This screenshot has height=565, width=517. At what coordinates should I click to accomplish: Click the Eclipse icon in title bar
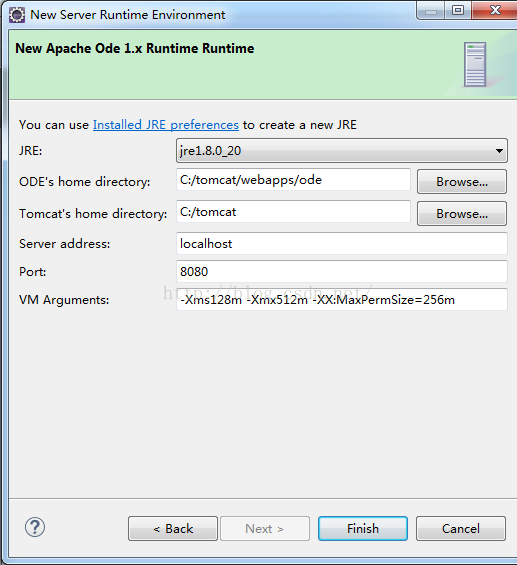(x=17, y=15)
